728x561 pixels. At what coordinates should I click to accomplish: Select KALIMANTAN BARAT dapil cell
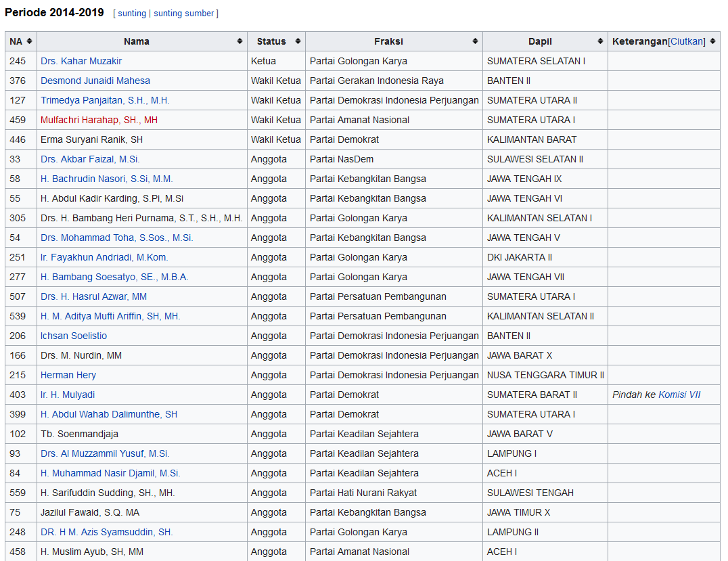click(x=545, y=140)
